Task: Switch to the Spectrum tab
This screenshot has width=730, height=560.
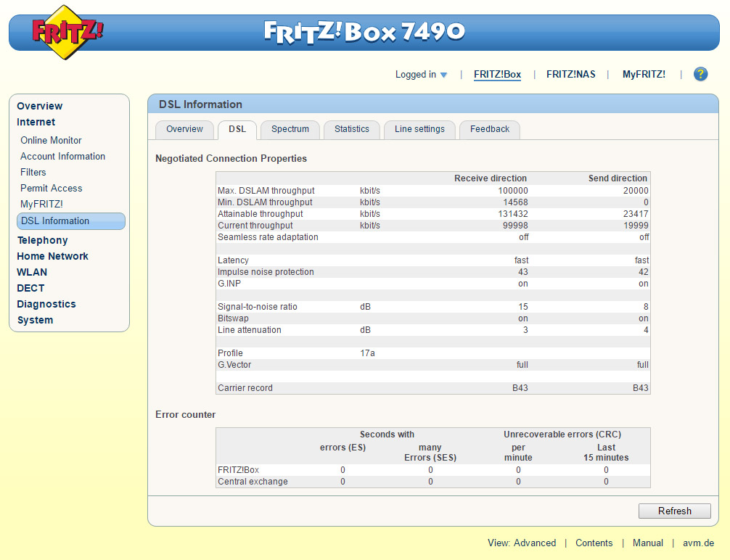Action: (x=290, y=129)
